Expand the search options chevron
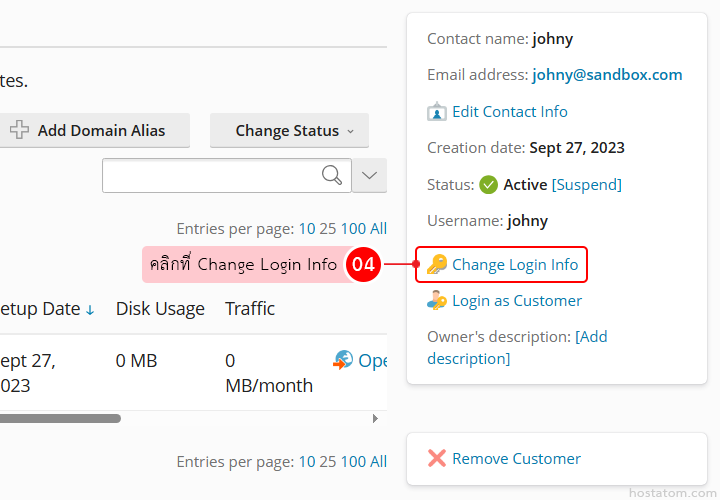 tap(370, 176)
